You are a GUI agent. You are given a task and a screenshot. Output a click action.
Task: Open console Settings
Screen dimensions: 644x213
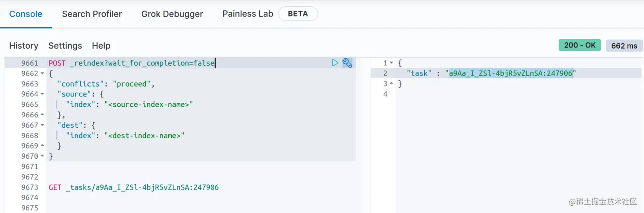65,46
